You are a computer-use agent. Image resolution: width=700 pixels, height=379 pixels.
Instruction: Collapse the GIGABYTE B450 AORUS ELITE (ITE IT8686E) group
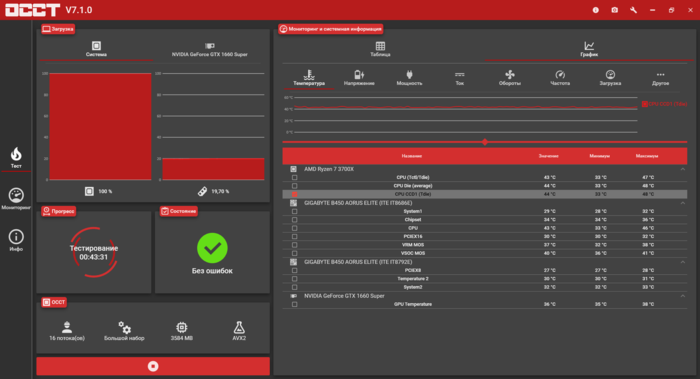click(x=683, y=203)
